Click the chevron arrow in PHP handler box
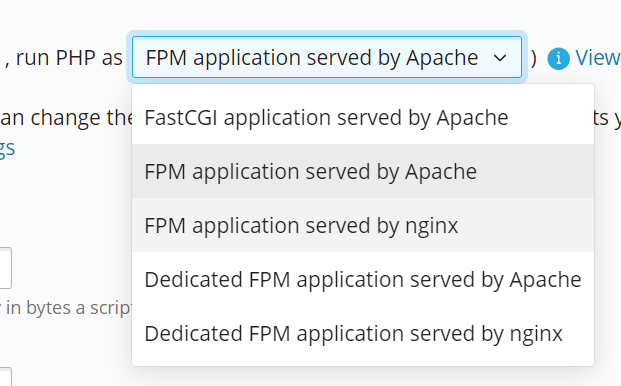This screenshot has height=386, width=621. click(500, 58)
